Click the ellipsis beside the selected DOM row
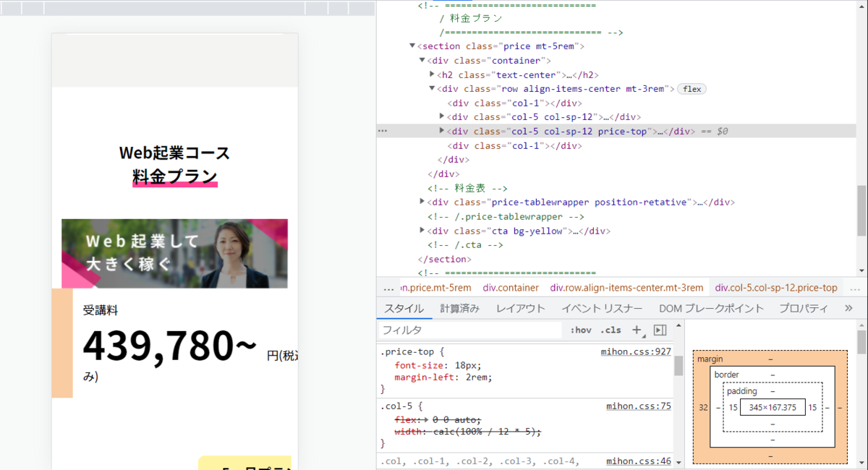Image resolution: width=868 pixels, height=470 pixels. 383,132
